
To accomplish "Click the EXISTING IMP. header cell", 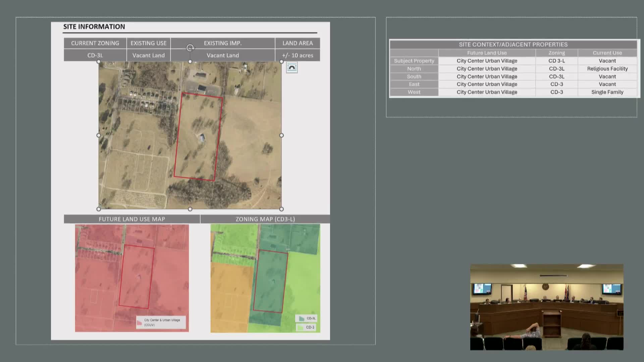I will 223,43.
